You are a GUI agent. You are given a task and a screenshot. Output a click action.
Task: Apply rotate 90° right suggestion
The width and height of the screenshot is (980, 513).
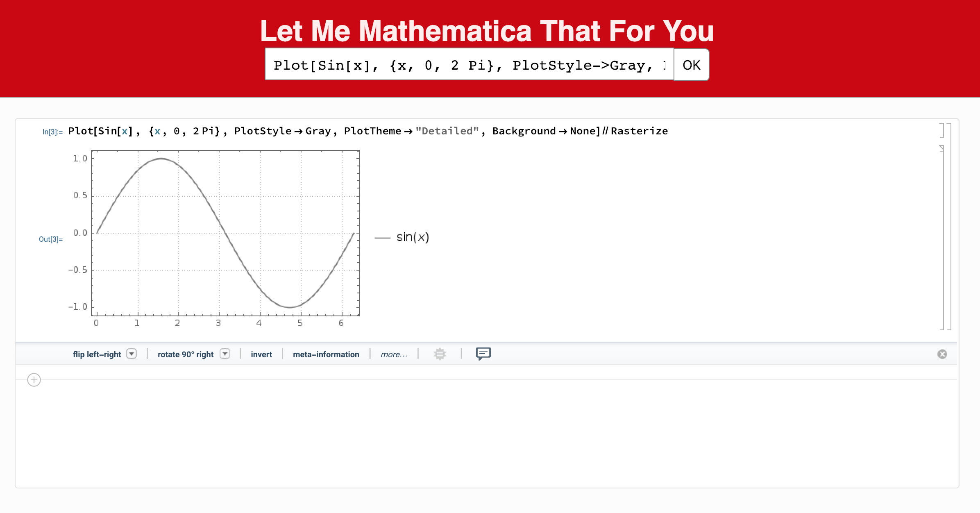[x=185, y=354]
